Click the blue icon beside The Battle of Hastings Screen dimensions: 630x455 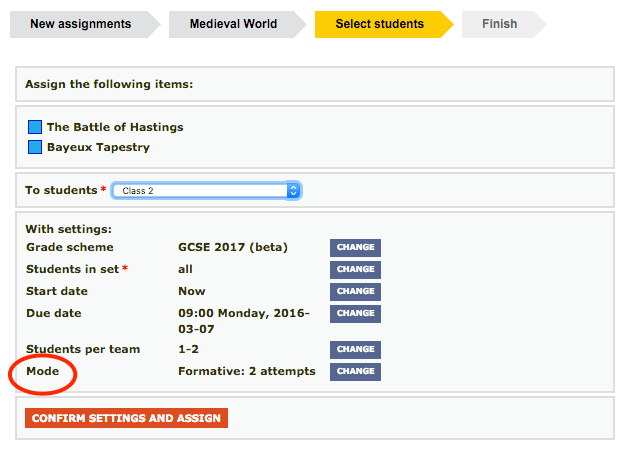click(x=34, y=127)
